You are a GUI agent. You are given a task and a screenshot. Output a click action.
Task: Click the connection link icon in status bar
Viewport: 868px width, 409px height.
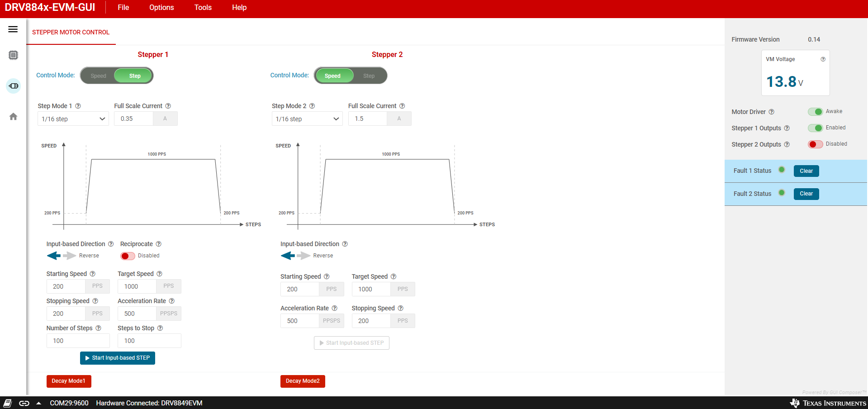click(x=24, y=403)
